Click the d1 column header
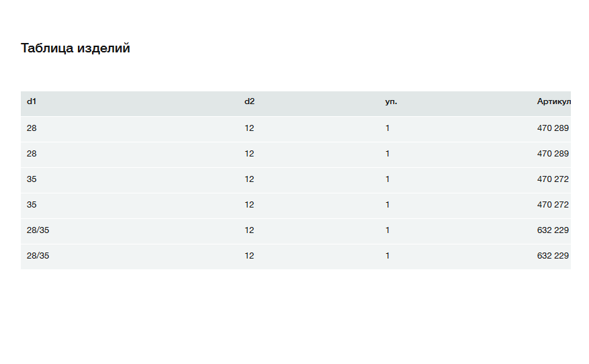 [x=32, y=101]
